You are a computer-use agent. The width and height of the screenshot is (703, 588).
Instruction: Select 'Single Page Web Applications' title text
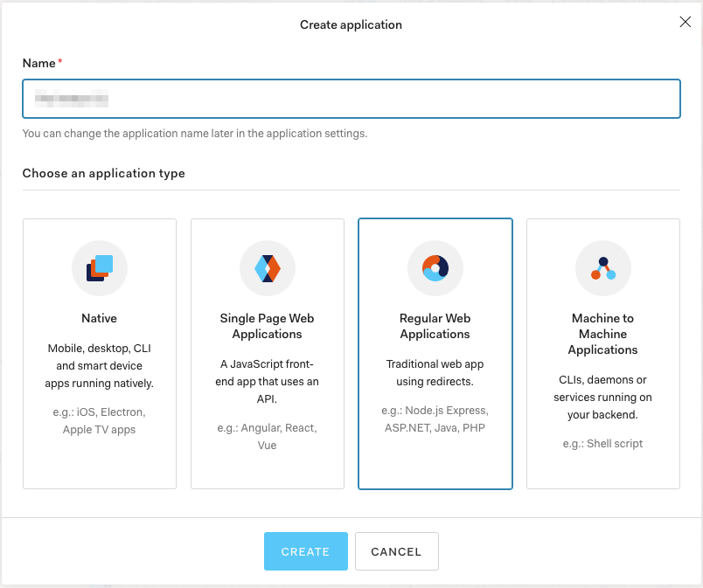(268, 326)
